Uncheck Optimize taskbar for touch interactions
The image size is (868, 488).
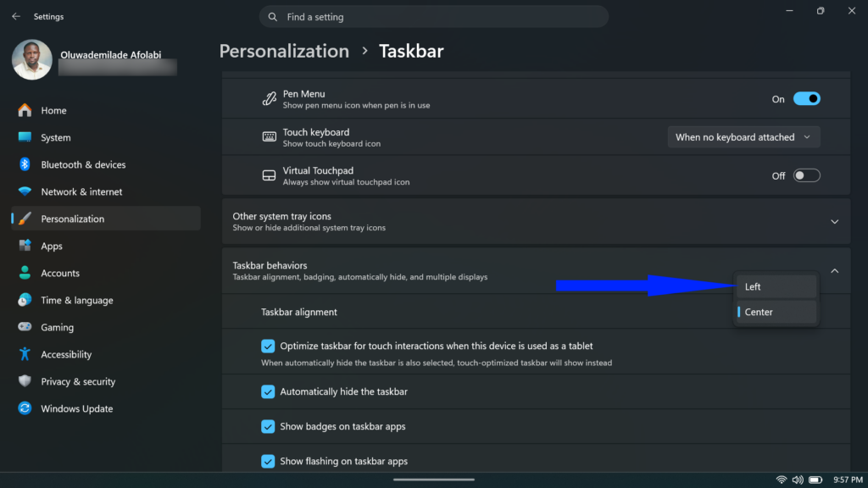[268, 346]
